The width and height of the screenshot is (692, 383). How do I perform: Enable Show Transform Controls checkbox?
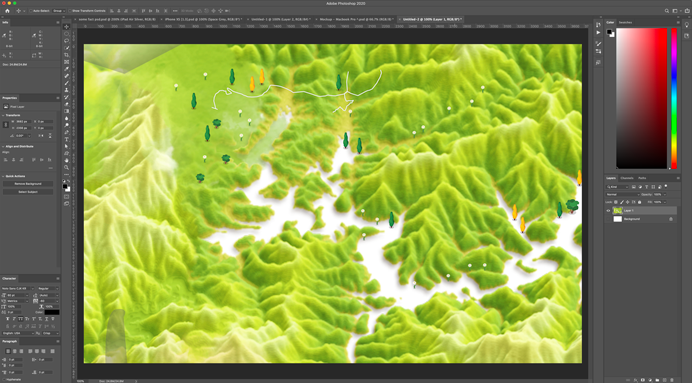click(70, 11)
